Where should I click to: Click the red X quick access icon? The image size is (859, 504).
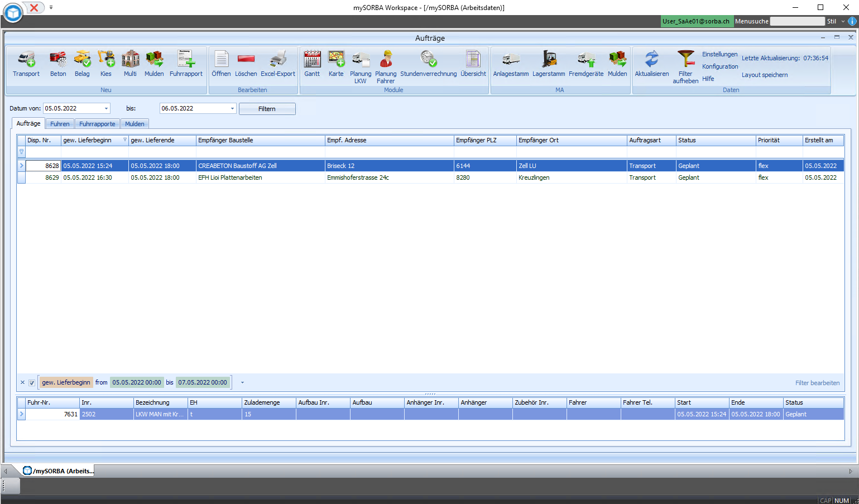click(x=34, y=7)
